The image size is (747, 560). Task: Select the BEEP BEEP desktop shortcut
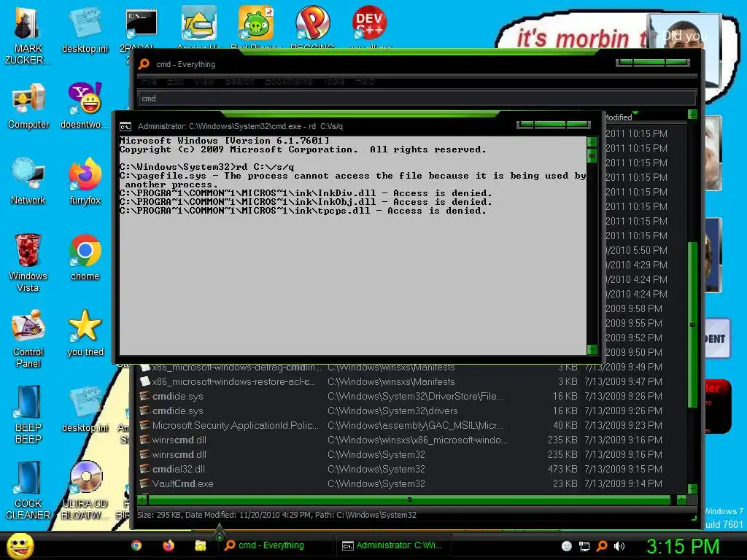(x=28, y=414)
